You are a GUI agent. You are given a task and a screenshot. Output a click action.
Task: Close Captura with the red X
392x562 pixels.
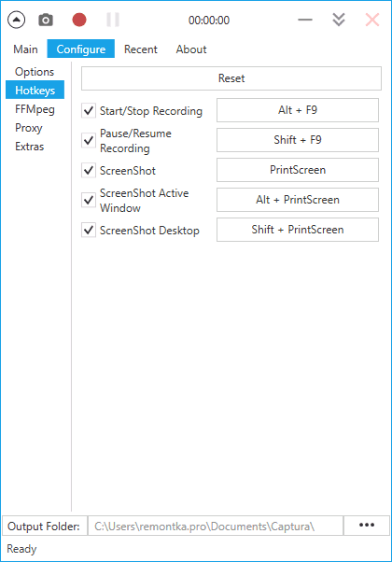pyautogui.click(x=372, y=21)
